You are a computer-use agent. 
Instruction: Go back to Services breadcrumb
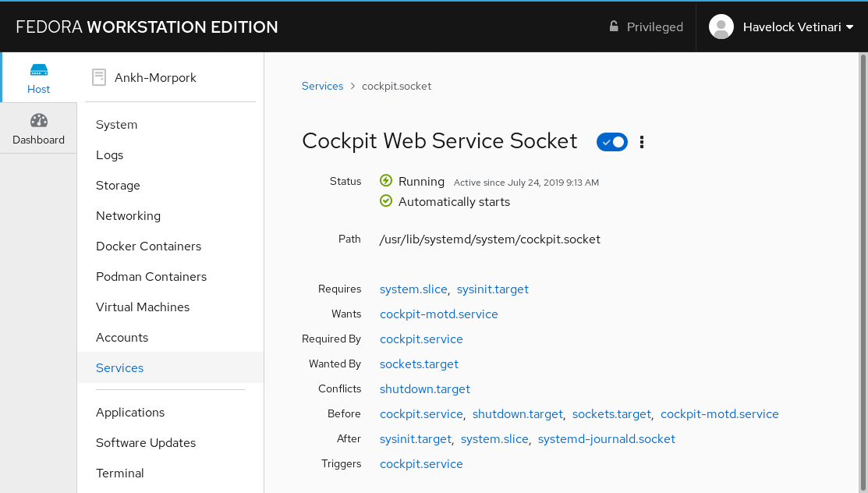(x=322, y=86)
